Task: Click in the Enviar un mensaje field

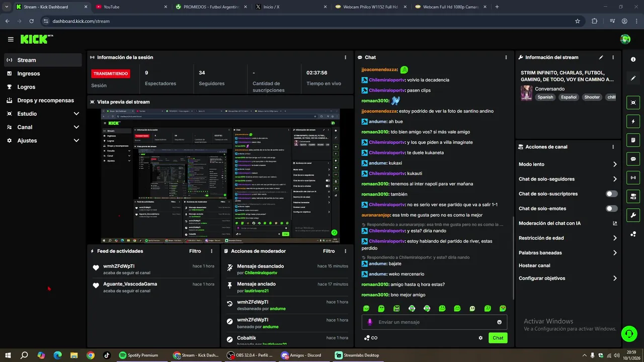Action: click(434, 322)
